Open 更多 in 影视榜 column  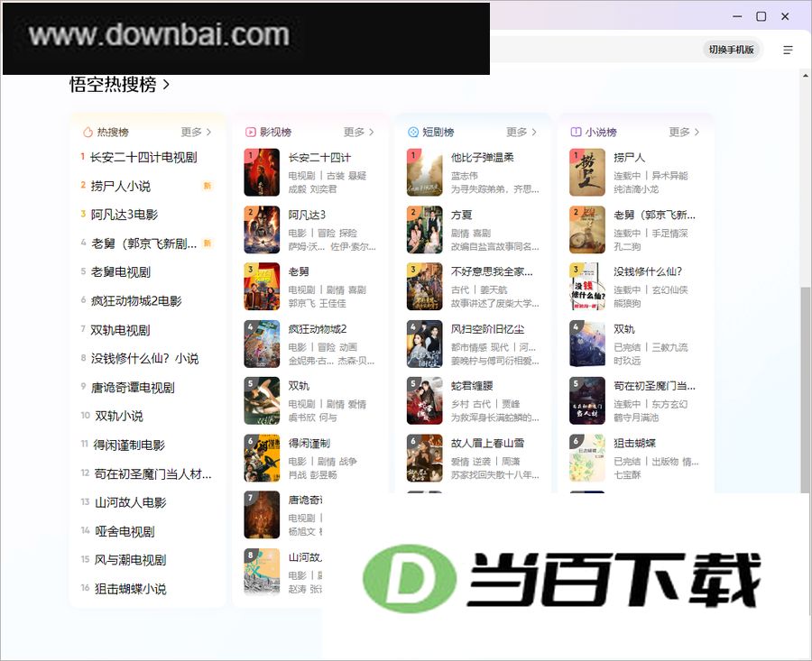coord(359,132)
